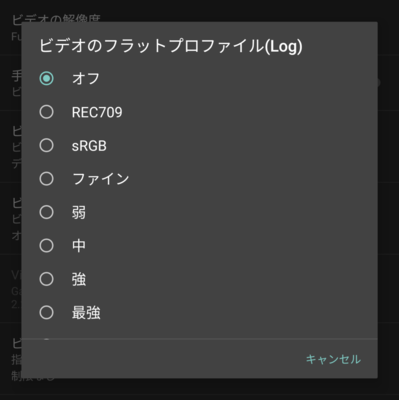
Task: Select the ファイン radio button circle
Action: point(46,179)
